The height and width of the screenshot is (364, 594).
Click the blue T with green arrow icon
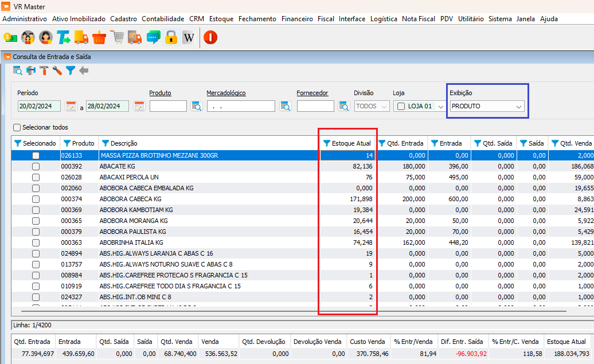(64, 37)
